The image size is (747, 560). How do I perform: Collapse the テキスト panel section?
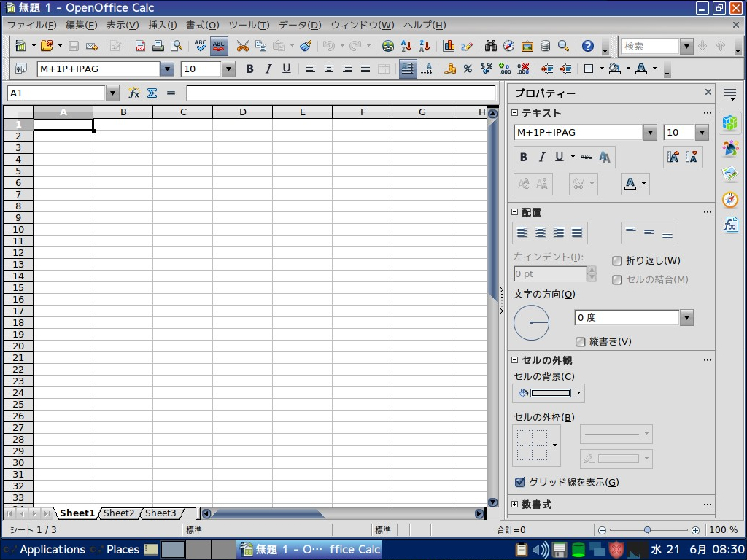pyautogui.click(x=514, y=113)
